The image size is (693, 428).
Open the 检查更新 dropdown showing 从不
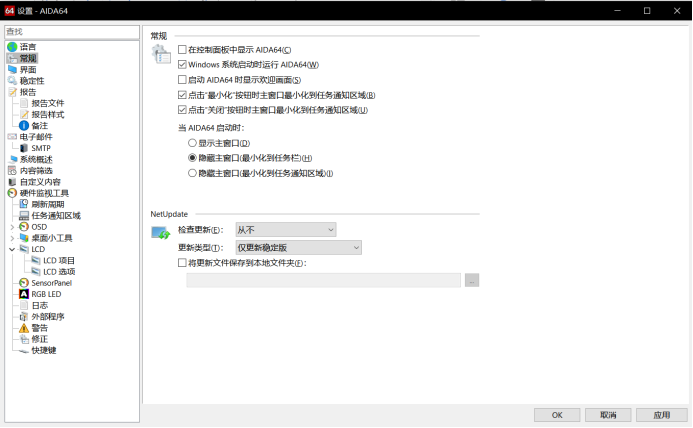pos(286,230)
